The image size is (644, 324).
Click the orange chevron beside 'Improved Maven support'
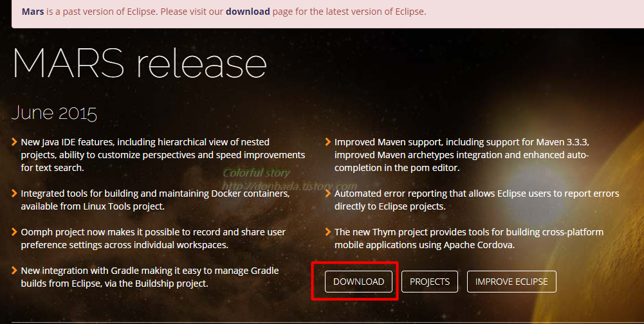327,142
